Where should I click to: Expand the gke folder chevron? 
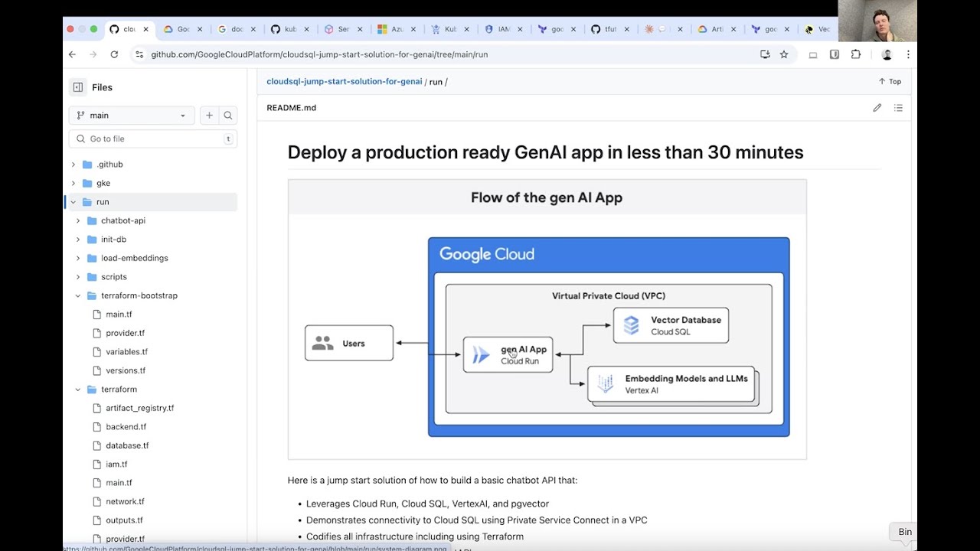(73, 183)
